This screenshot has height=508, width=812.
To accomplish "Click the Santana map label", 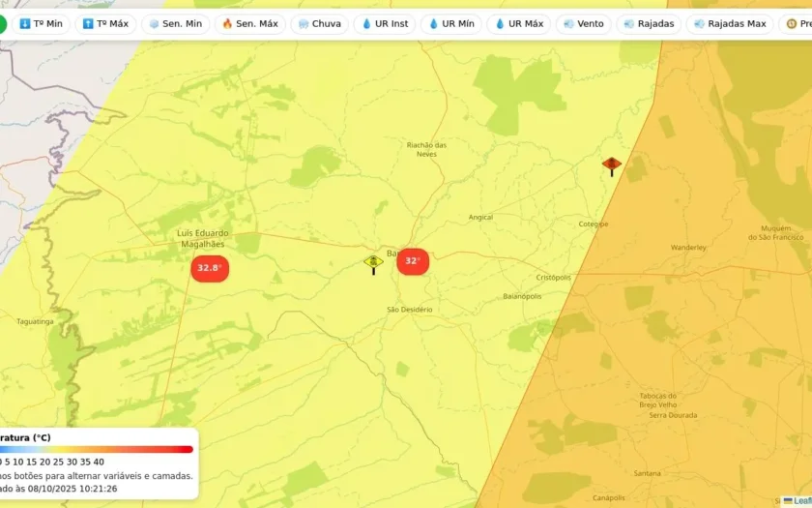I will pyautogui.click(x=647, y=473).
